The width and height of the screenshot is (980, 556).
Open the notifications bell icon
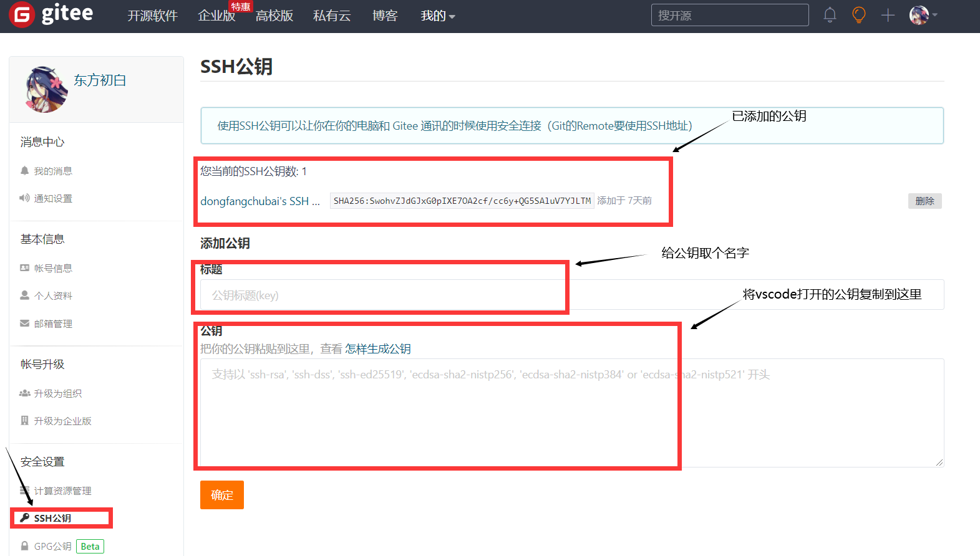pyautogui.click(x=830, y=15)
